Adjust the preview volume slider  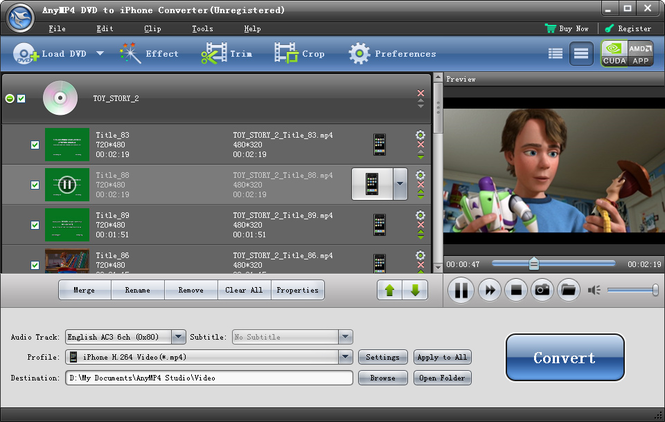click(x=632, y=290)
